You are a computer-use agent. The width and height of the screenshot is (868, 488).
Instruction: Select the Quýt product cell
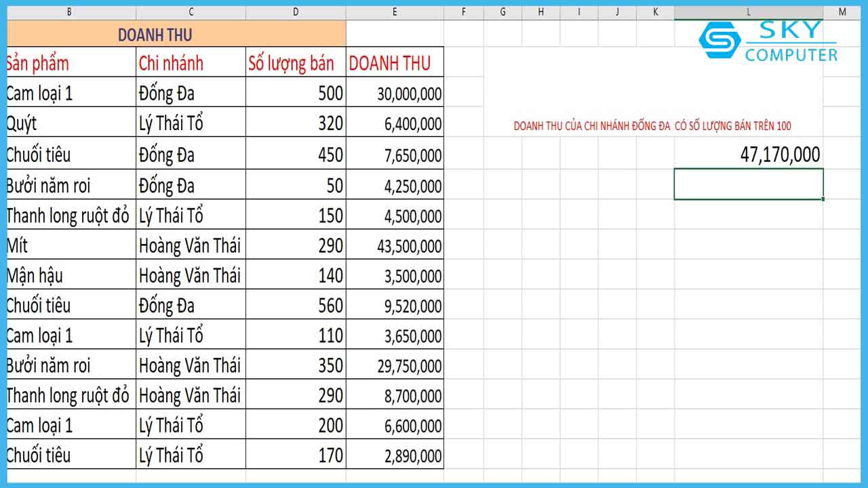71,123
